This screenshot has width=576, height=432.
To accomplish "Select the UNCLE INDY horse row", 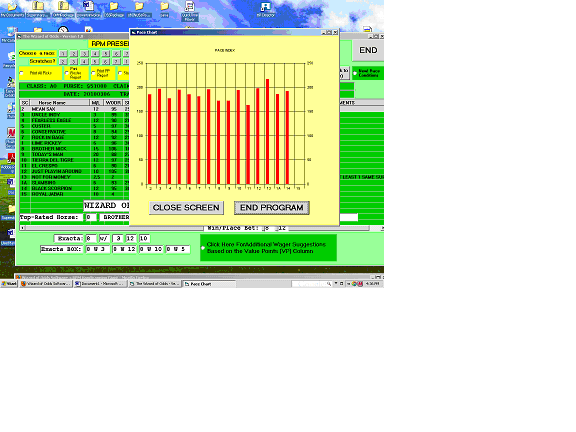I will 75,115.
